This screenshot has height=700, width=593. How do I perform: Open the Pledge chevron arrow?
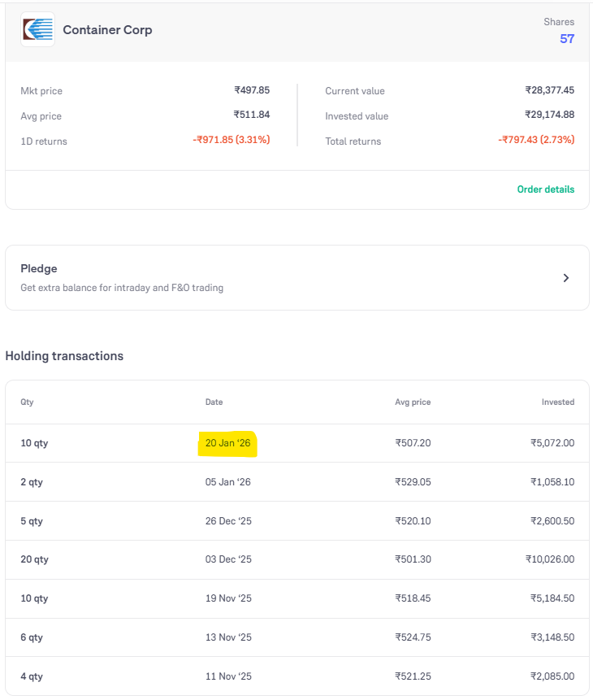click(565, 278)
